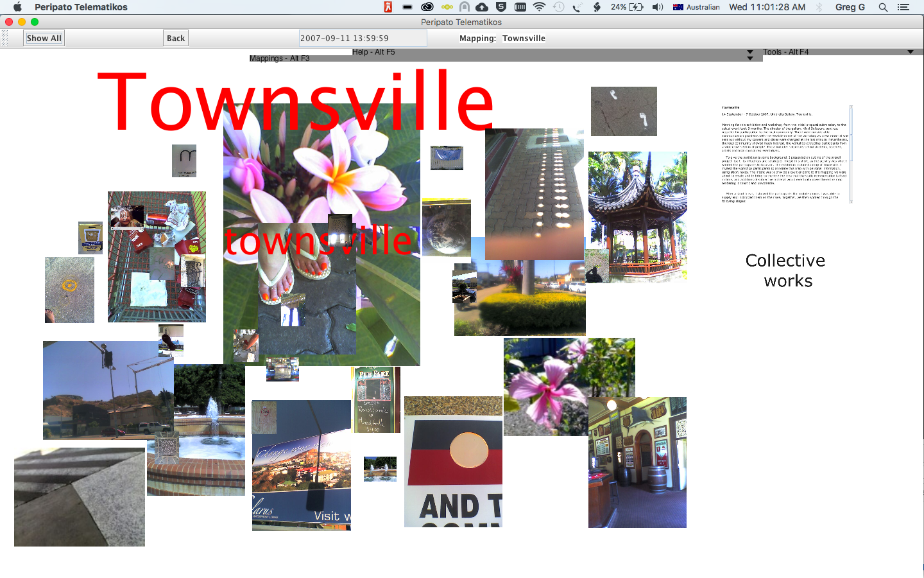Image resolution: width=924 pixels, height=578 pixels.
Task: Open Spotlight search magnifier icon
Action: pyautogui.click(x=883, y=7)
